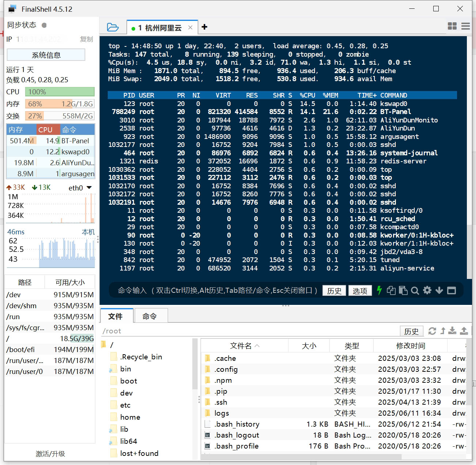Image resolution: width=476 pixels, height=465 pixels.
Task: Click the CPU 100% usage bar
Action: (60, 92)
